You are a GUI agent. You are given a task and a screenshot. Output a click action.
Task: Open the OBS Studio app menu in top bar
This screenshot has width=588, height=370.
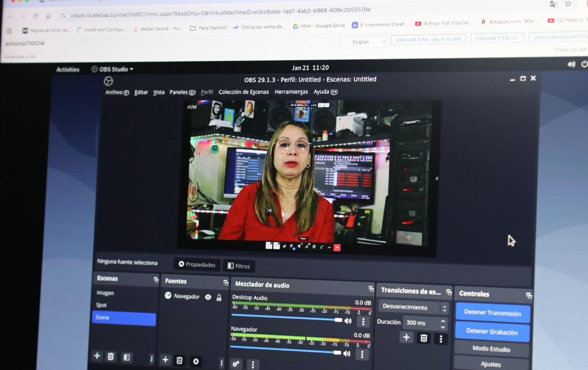tap(112, 69)
